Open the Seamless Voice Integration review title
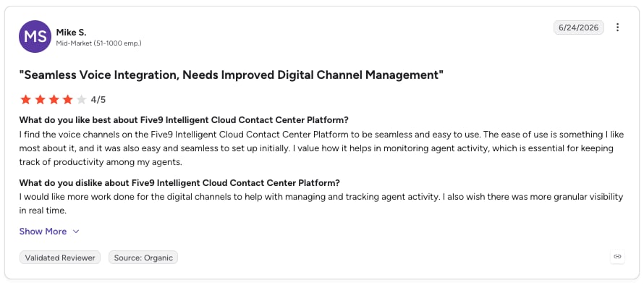644x288 pixels. coord(232,75)
